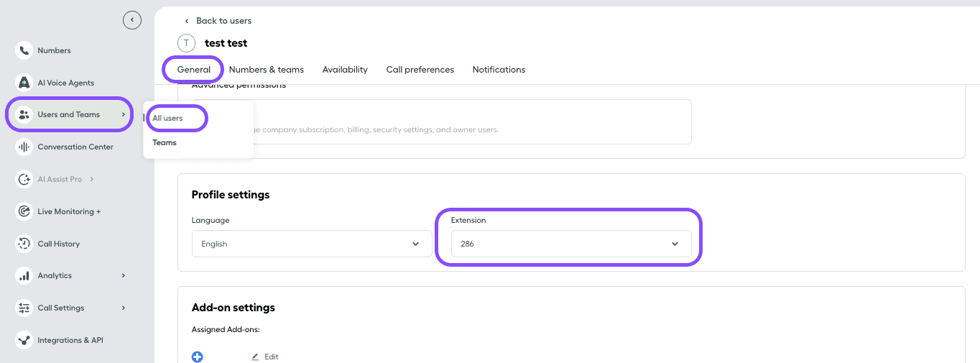
Task: Open the Conversation Center waveform icon
Action: [x=24, y=147]
